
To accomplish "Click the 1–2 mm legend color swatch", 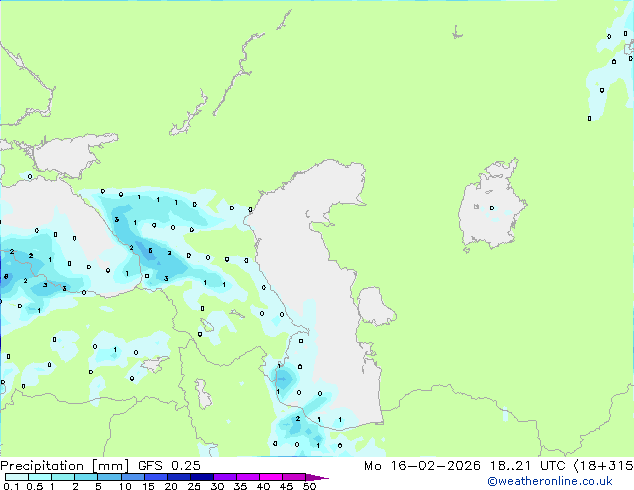I will point(63,477).
